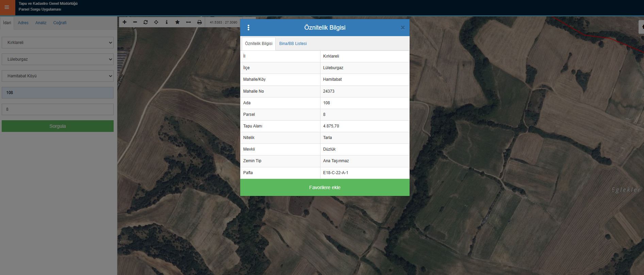This screenshot has width=644, height=275.
Task: Open the Hamitabat Köyü dropdown
Action: 57,76
